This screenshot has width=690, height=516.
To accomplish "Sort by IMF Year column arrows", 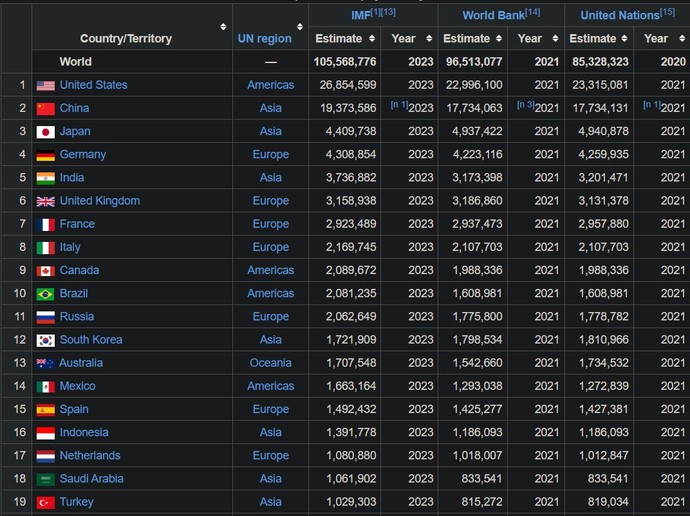I will click(429, 39).
